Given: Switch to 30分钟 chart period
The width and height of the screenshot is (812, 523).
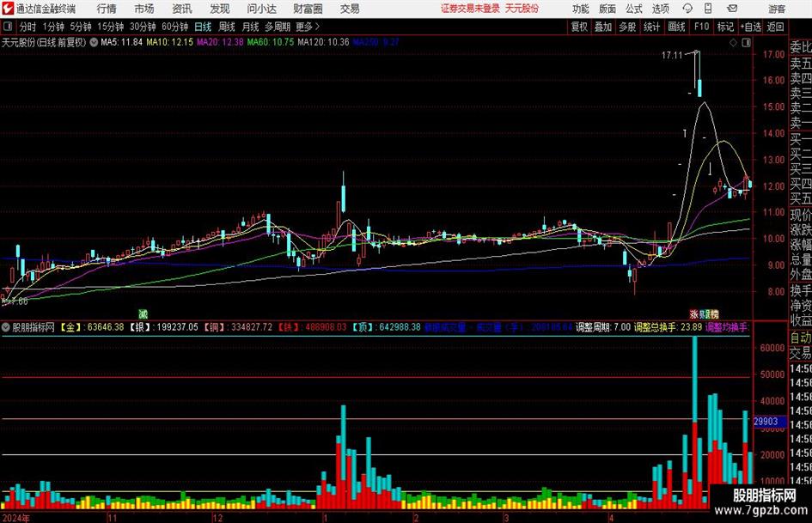Looking at the screenshot, I should [x=143, y=27].
